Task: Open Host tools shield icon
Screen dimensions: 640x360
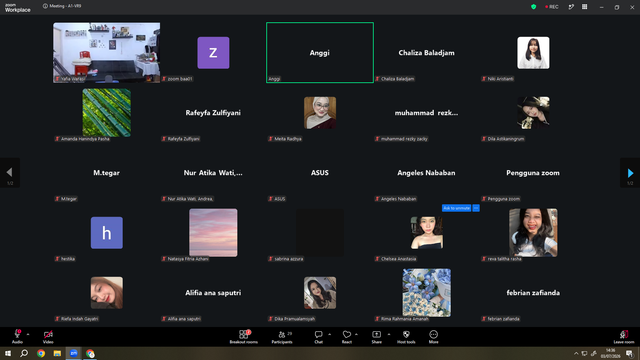Action: tap(406, 337)
